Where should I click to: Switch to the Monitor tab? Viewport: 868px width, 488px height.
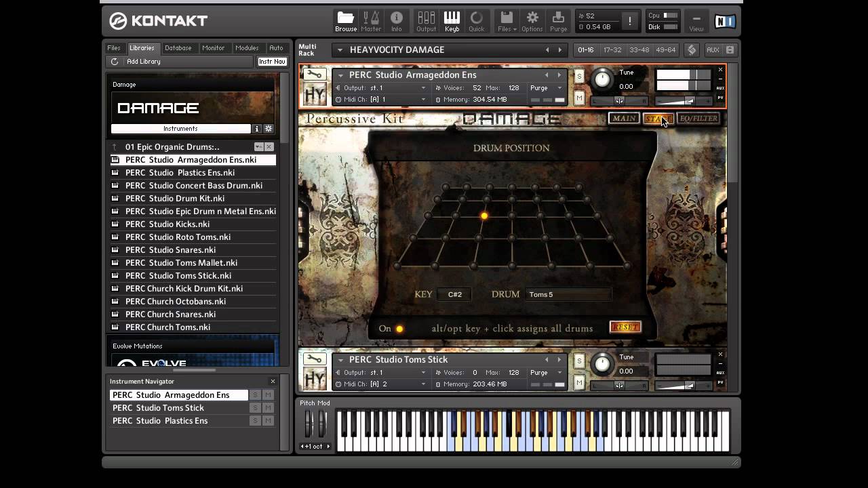coord(213,48)
